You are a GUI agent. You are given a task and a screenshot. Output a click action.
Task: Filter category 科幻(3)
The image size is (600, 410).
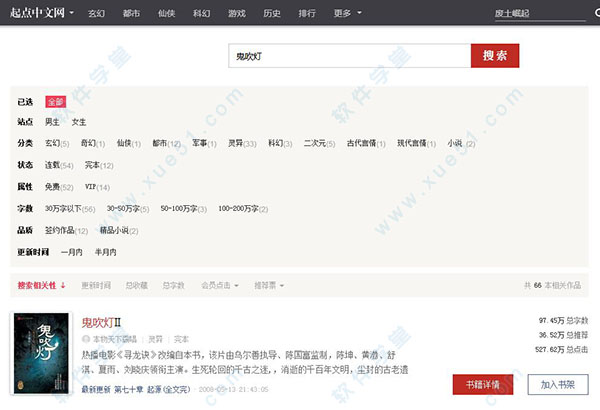[x=280, y=144]
